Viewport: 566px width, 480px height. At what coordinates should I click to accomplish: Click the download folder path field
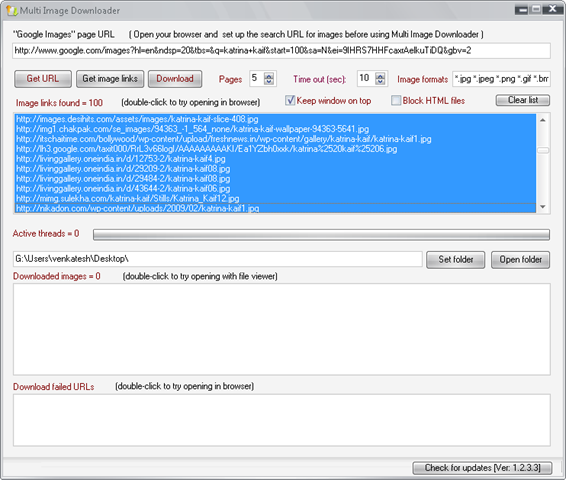(x=218, y=259)
